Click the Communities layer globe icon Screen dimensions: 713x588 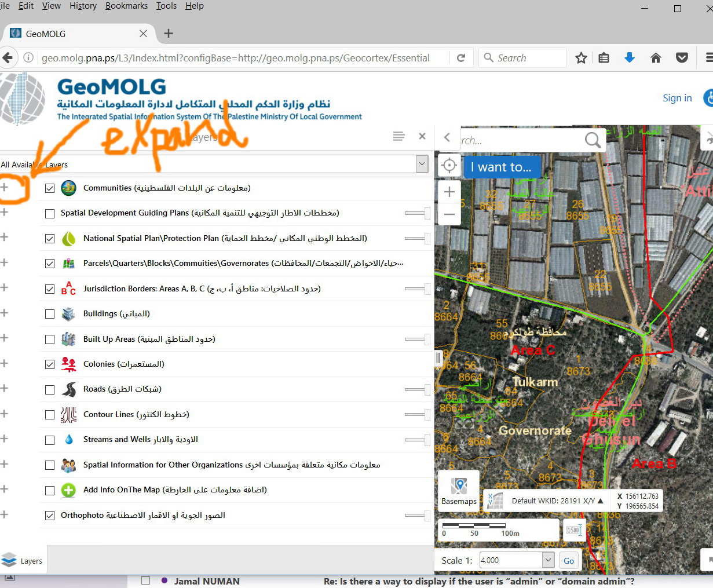(68, 188)
